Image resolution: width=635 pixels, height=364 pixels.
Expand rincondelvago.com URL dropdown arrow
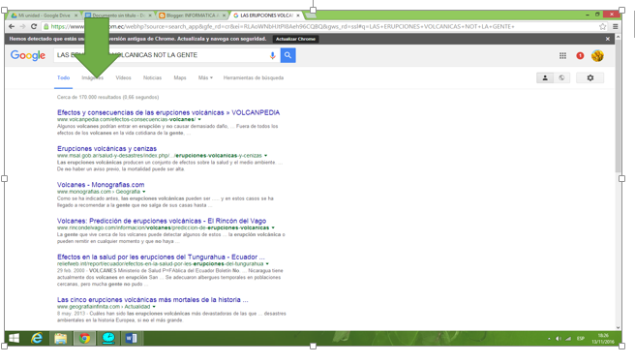[x=273, y=227]
